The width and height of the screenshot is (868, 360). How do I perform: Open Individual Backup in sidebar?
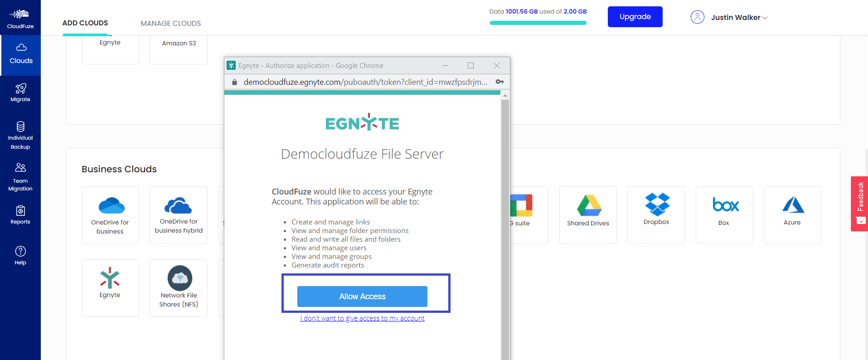20,135
